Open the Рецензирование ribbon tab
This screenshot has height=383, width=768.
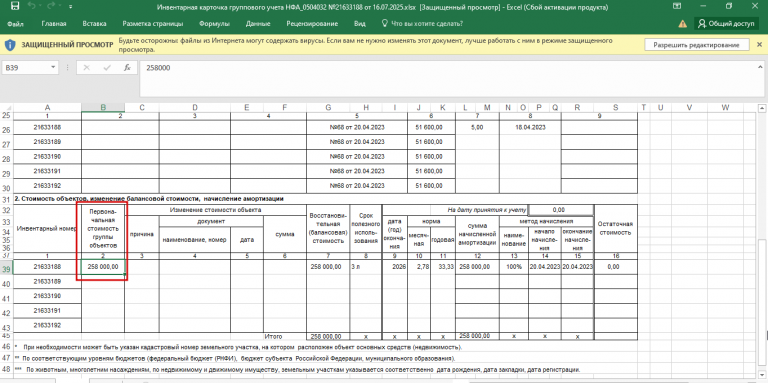tap(312, 24)
